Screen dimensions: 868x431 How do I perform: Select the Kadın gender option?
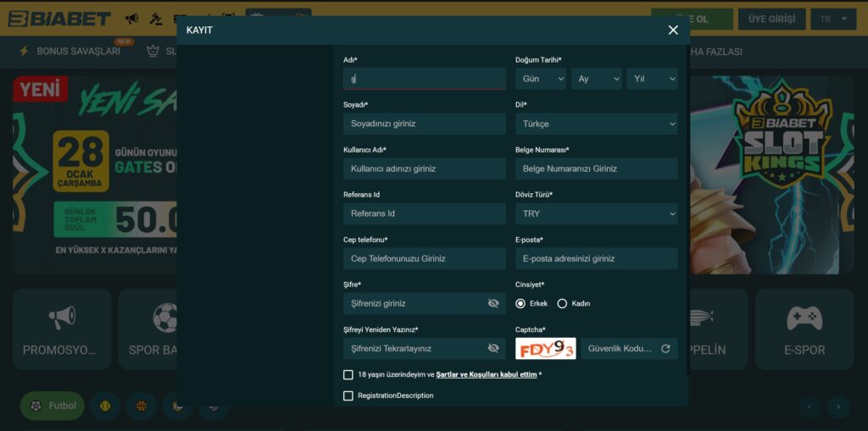pos(563,304)
